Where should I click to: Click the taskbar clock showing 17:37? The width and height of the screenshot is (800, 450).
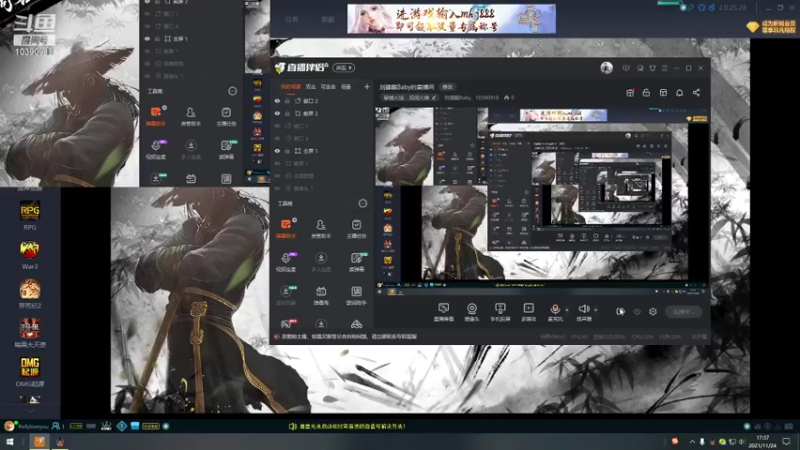click(x=762, y=441)
